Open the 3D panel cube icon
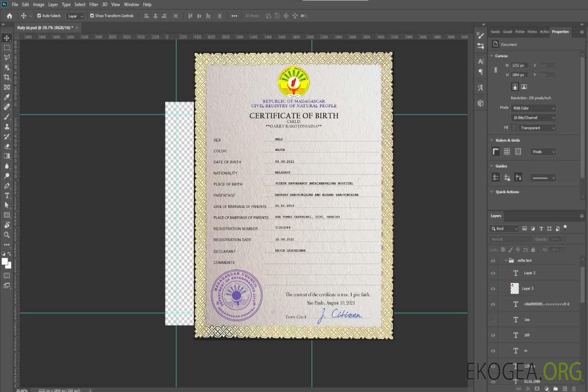This screenshot has width=588, height=392. pos(480,103)
